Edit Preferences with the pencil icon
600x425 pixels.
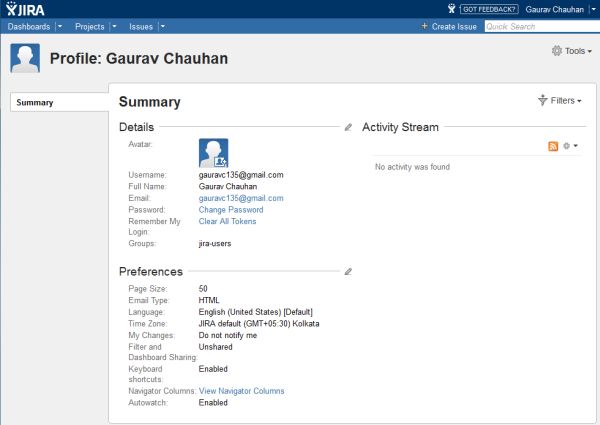click(348, 272)
